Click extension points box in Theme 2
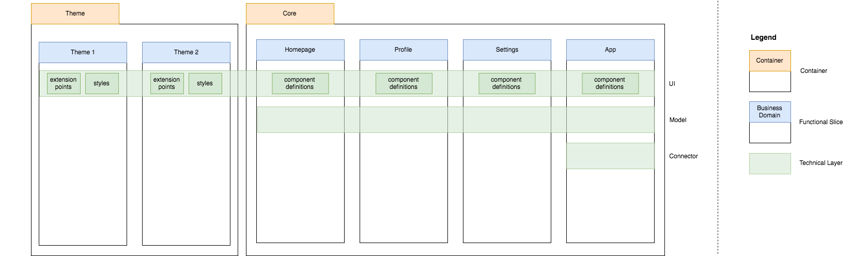The height and width of the screenshot is (256, 868). point(167,83)
